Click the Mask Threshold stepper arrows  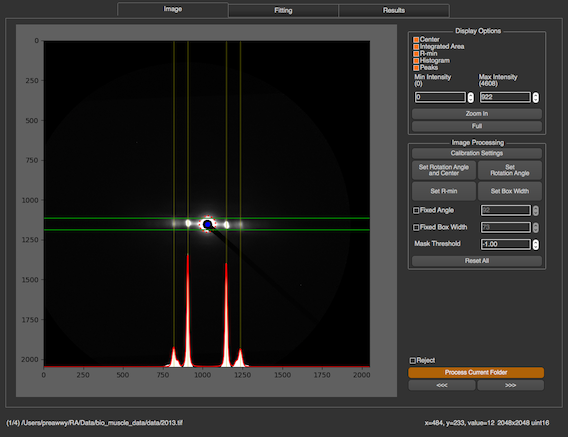535,244
